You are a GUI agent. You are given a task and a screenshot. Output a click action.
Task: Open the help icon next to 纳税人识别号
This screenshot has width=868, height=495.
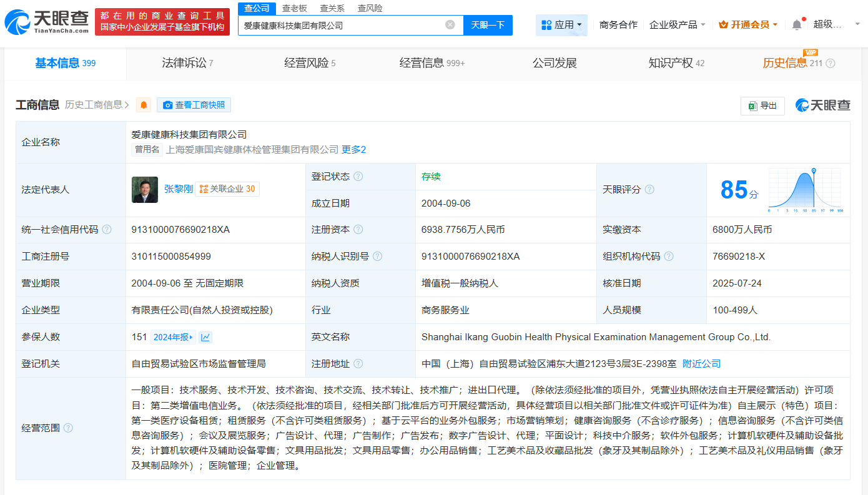coord(377,257)
